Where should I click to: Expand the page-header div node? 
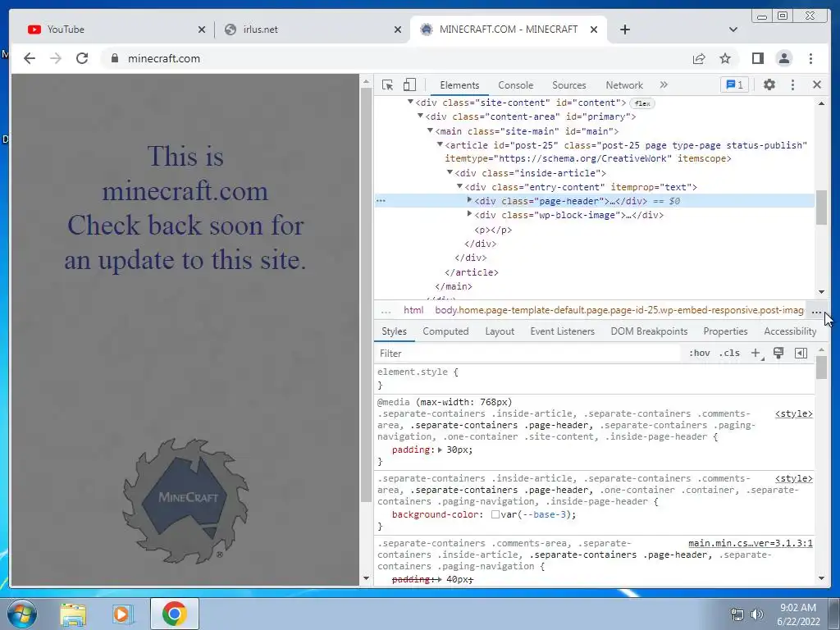click(x=469, y=200)
